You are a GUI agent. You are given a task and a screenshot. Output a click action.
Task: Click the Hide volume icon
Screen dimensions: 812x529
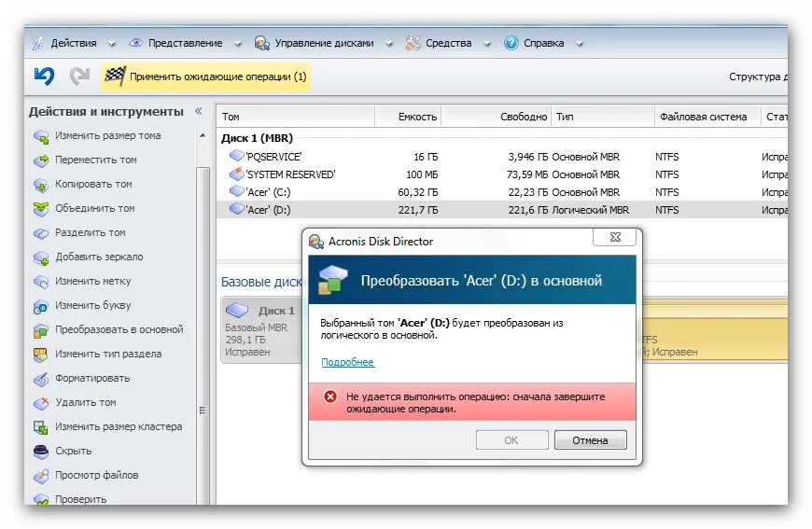point(41,452)
